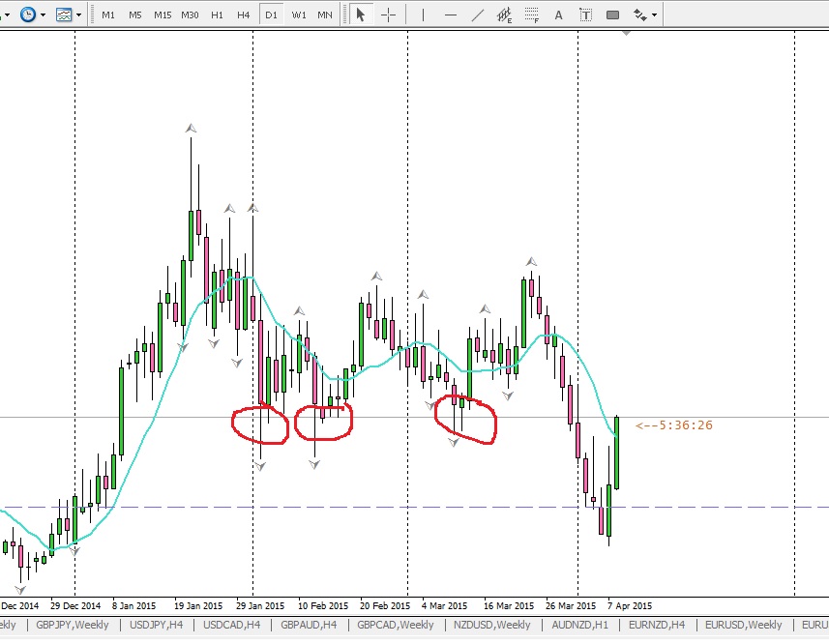Click the '7 Apr 2015' date label
829x644 pixels.
630,605
